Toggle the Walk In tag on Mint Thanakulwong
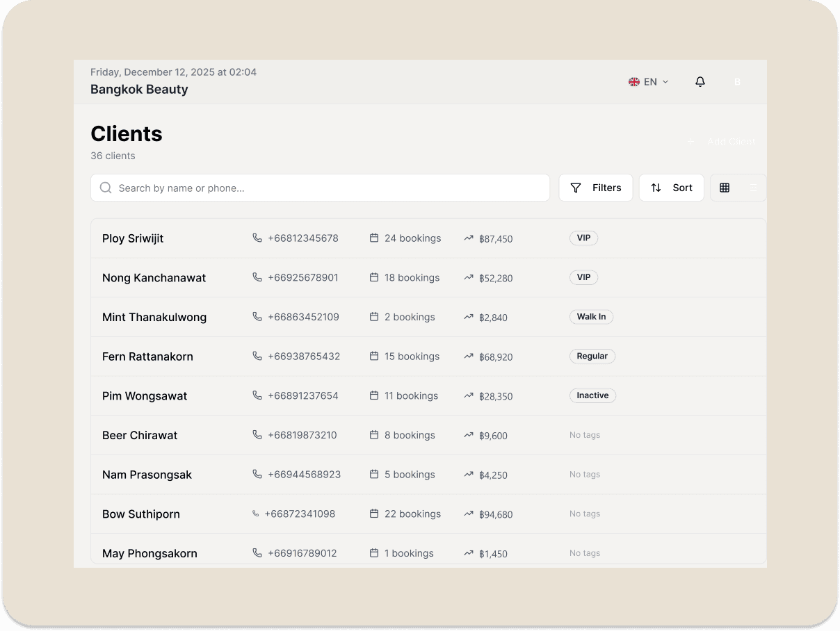 (591, 317)
